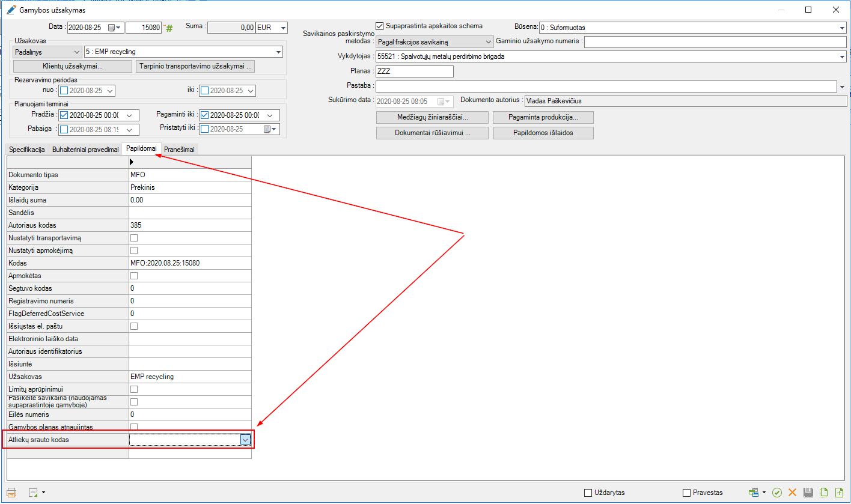Click the printer icon in bottom toolbar
The width and height of the screenshot is (851, 504).
(x=11, y=493)
